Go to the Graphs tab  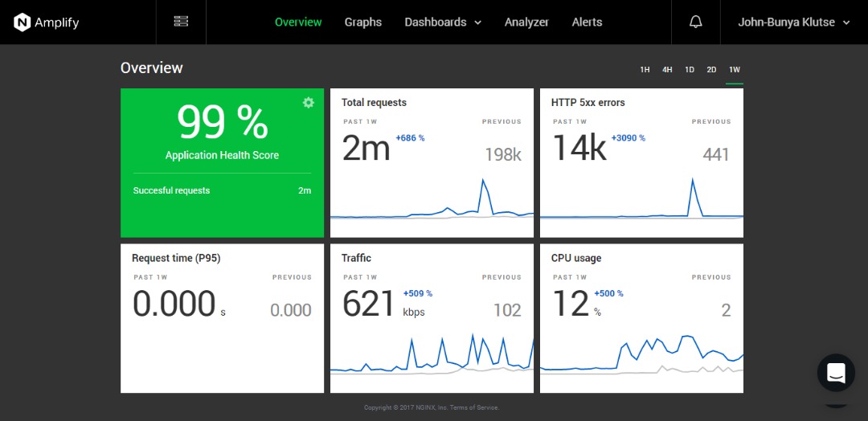pos(363,22)
